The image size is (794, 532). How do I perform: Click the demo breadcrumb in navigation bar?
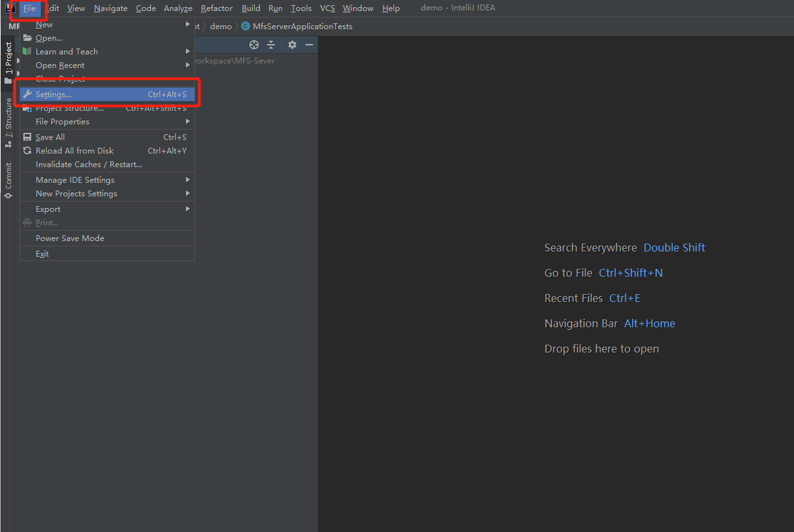[220, 26]
